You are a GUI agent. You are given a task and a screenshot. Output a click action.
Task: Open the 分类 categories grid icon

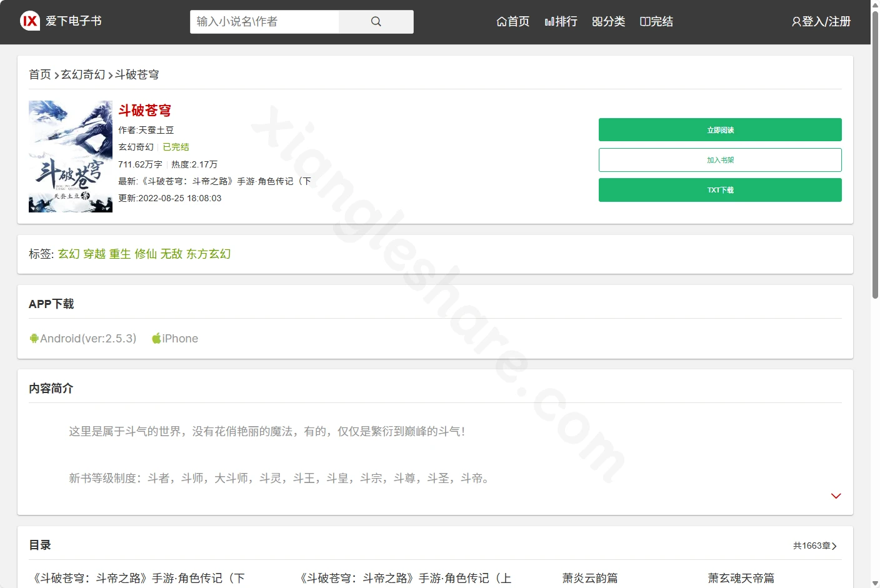click(x=597, y=22)
